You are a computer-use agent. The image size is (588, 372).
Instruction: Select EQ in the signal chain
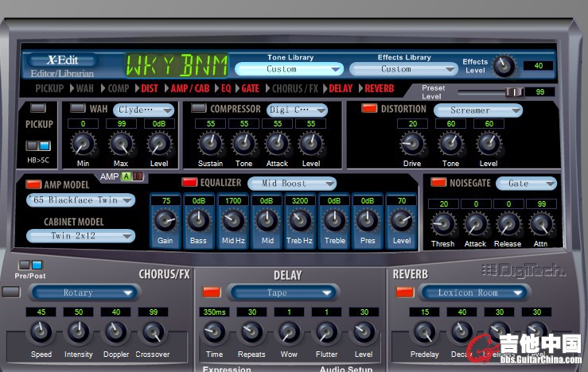(x=226, y=89)
